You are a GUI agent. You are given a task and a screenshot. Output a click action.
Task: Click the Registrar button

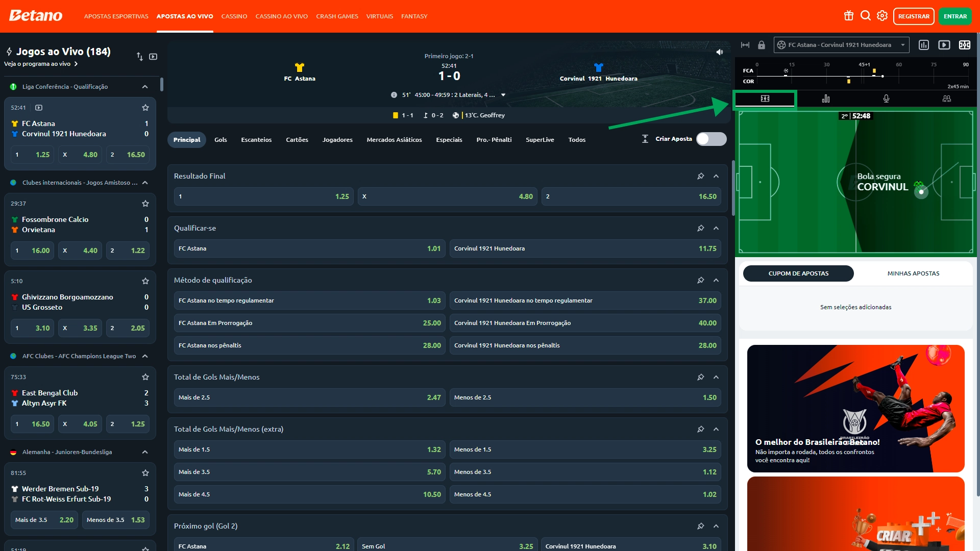[914, 16]
